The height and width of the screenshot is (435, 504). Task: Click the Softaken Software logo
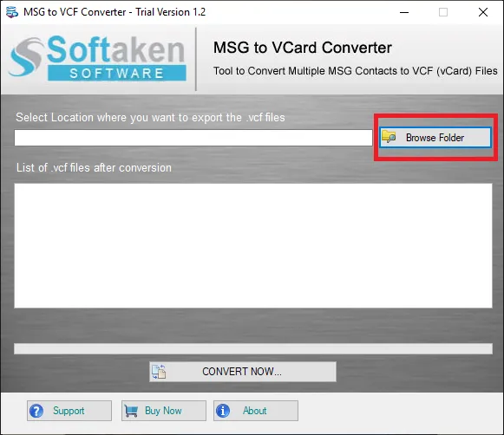click(98, 58)
